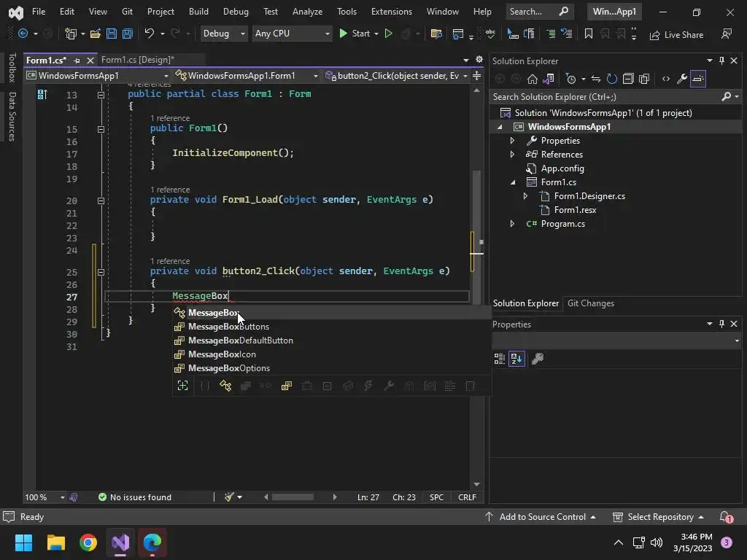Switch to Git Changes tab

point(591,303)
